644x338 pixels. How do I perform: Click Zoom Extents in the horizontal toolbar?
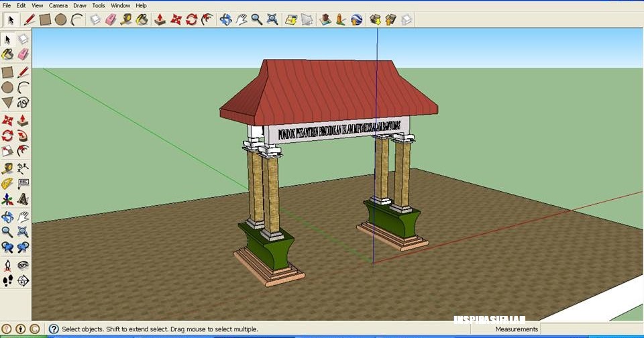coord(272,19)
